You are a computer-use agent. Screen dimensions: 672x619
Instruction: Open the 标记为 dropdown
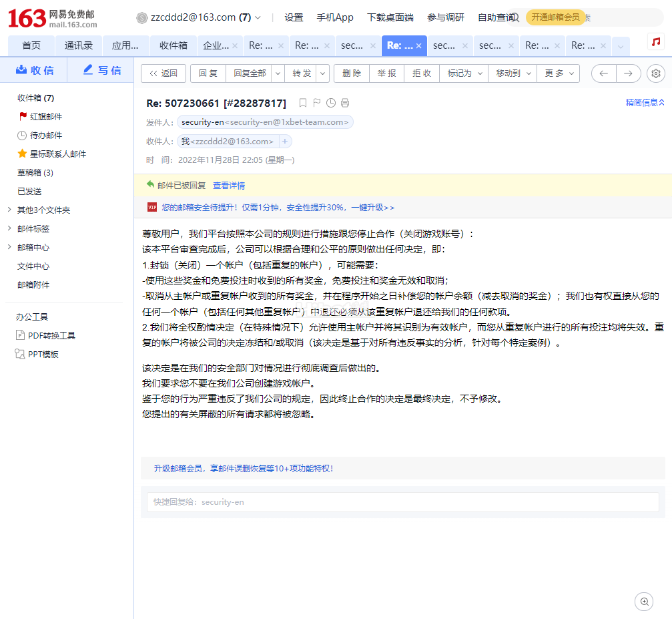point(463,73)
